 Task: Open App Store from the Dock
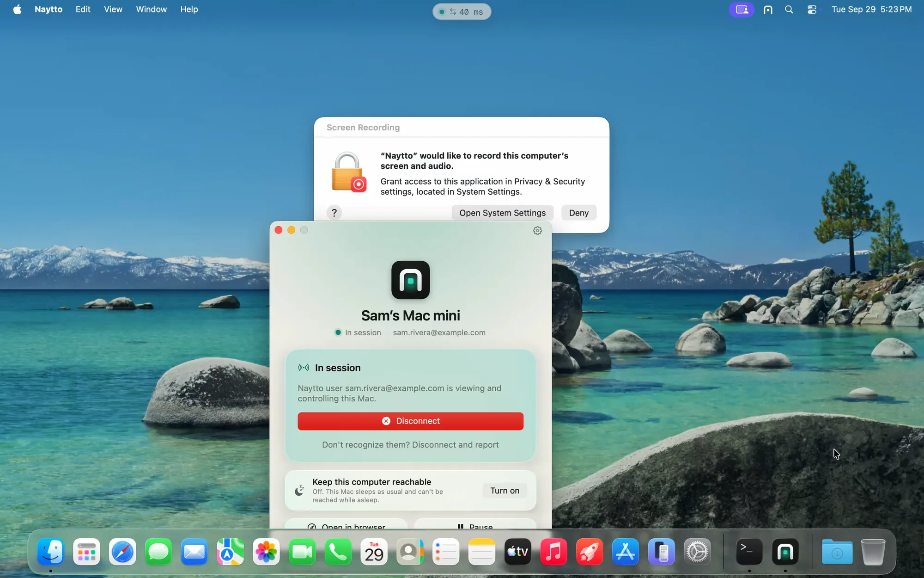coord(626,552)
